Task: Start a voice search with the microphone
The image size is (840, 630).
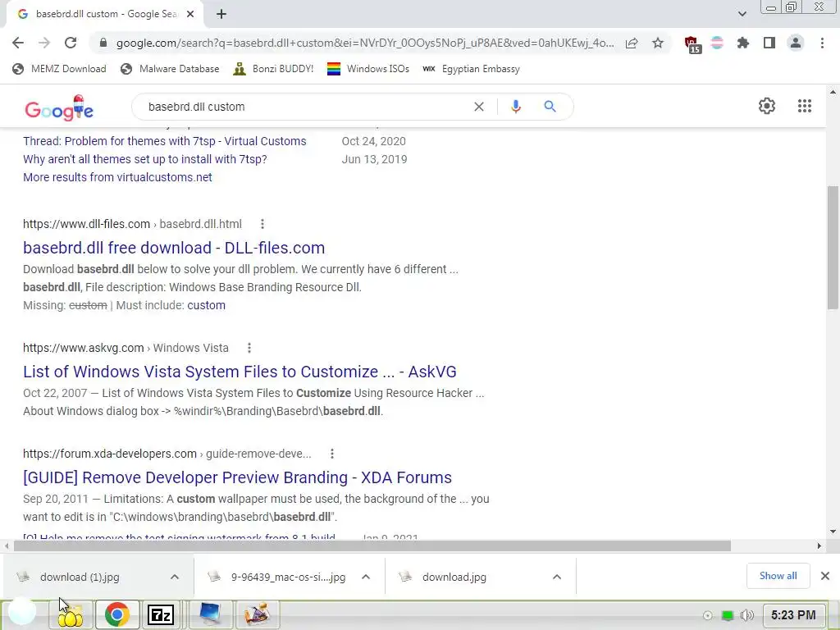Action: pos(515,107)
